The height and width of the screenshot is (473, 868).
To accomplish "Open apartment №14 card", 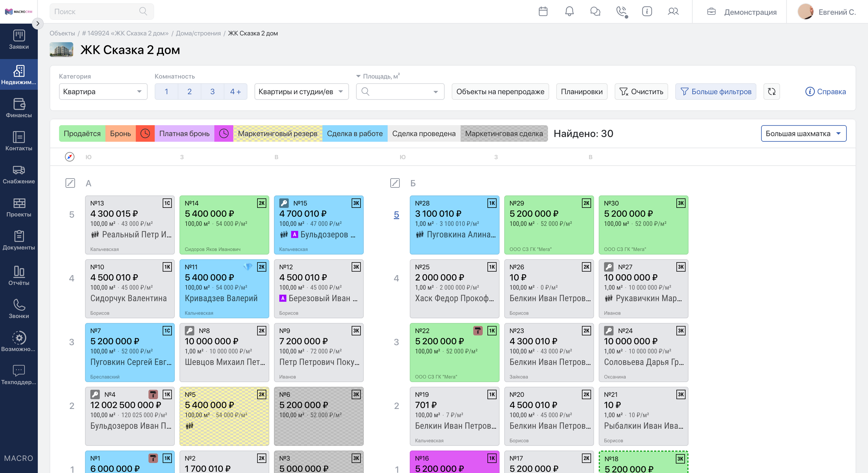I will pyautogui.click(x=224, y=225).
